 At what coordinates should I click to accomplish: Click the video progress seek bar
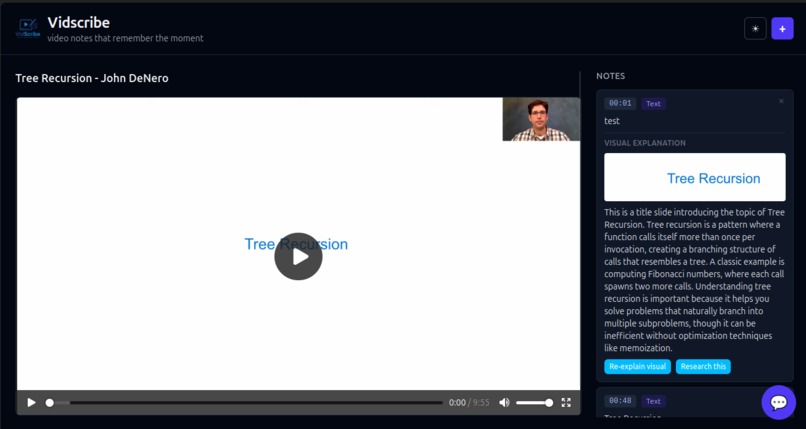click(x=246, y=403)
